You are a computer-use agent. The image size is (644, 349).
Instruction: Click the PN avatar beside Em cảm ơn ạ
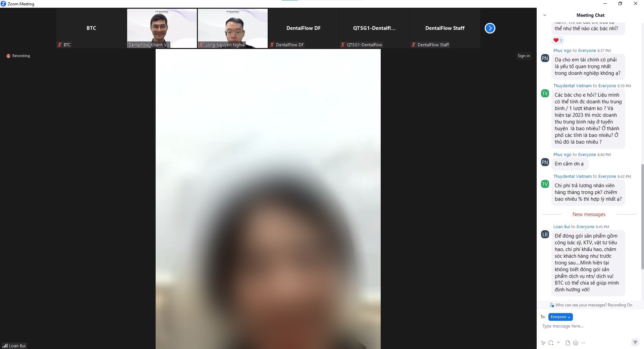545,162
